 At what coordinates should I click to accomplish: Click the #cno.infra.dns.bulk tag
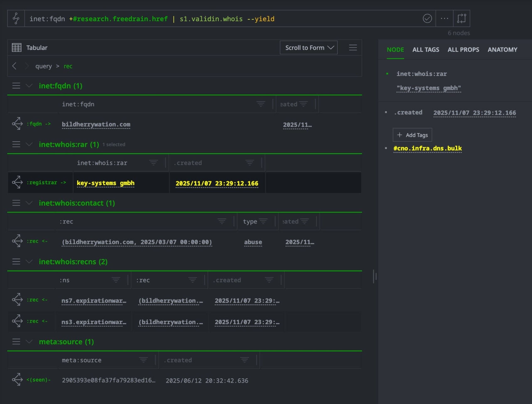427,148
